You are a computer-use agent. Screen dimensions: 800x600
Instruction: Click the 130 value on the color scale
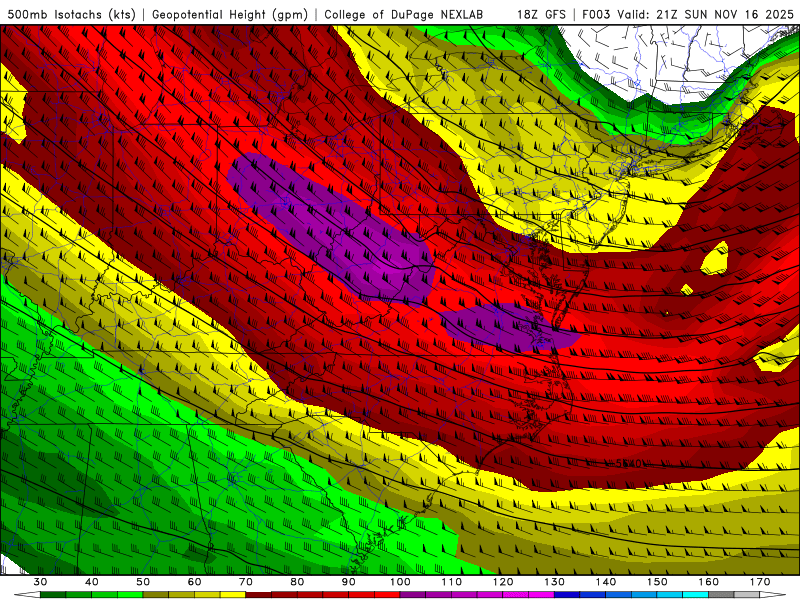[x=555, y=582]
